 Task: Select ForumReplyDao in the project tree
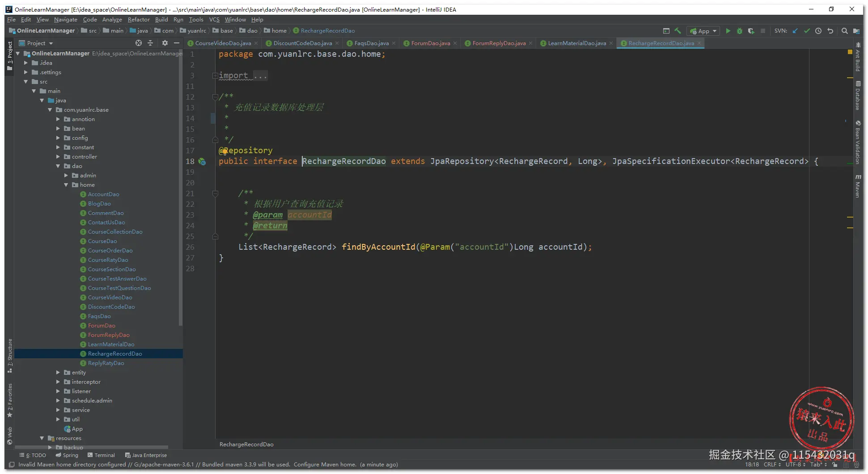[108, 335]
